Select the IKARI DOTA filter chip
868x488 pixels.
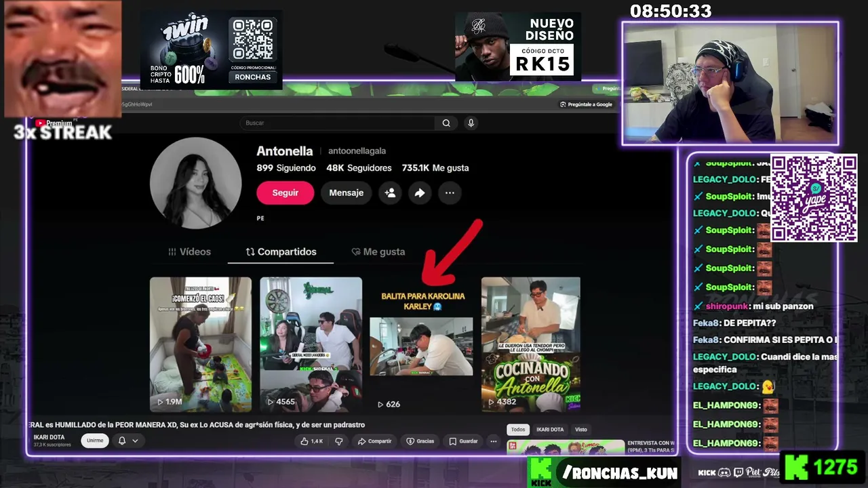coord(550,429)
